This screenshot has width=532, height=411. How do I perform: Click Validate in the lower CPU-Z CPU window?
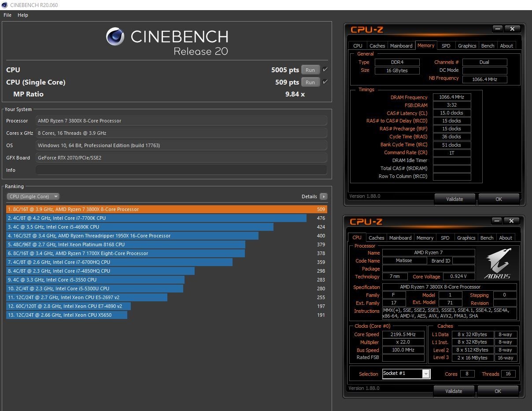[x=454, y=391]
